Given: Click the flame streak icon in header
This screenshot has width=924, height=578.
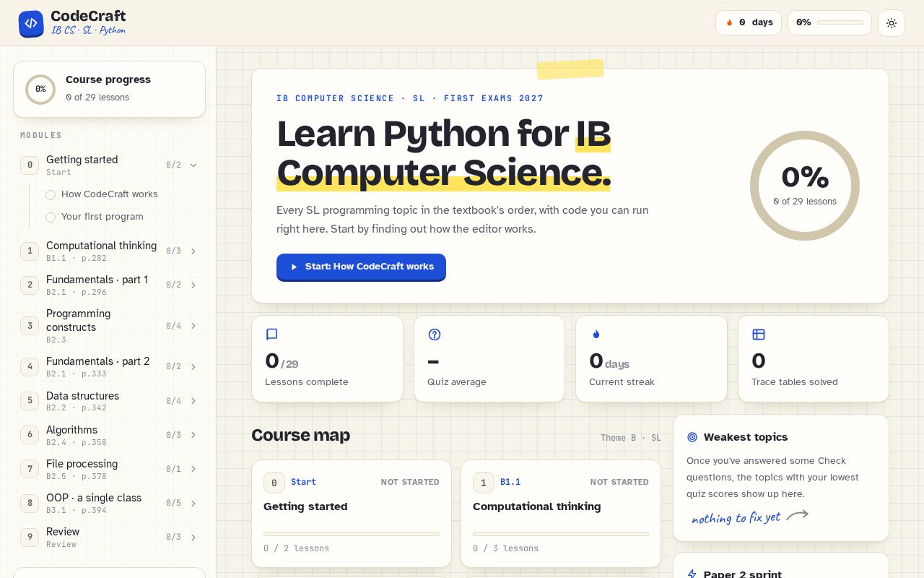Looking at the screenshot, I should (729, 22).
